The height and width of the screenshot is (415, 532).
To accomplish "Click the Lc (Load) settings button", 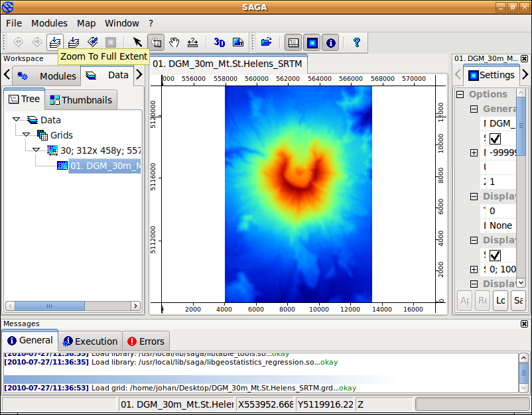I will (x=500, y=300).
